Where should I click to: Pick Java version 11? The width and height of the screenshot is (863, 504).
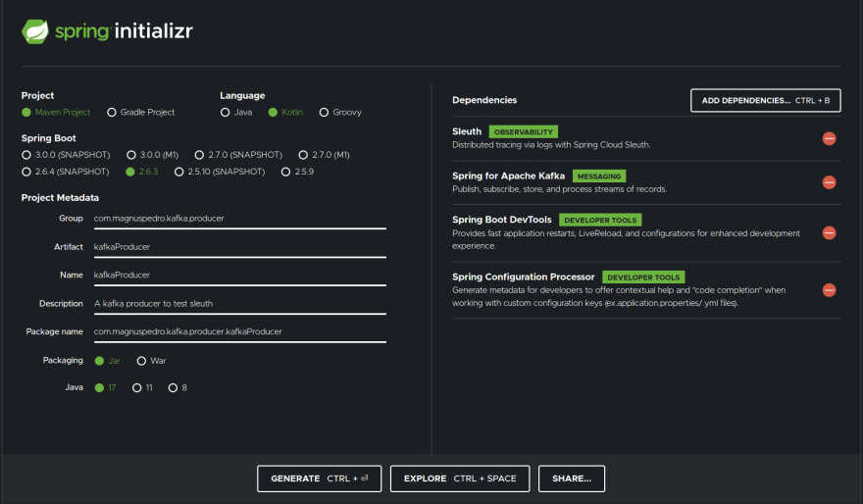[x=142, y=388]
